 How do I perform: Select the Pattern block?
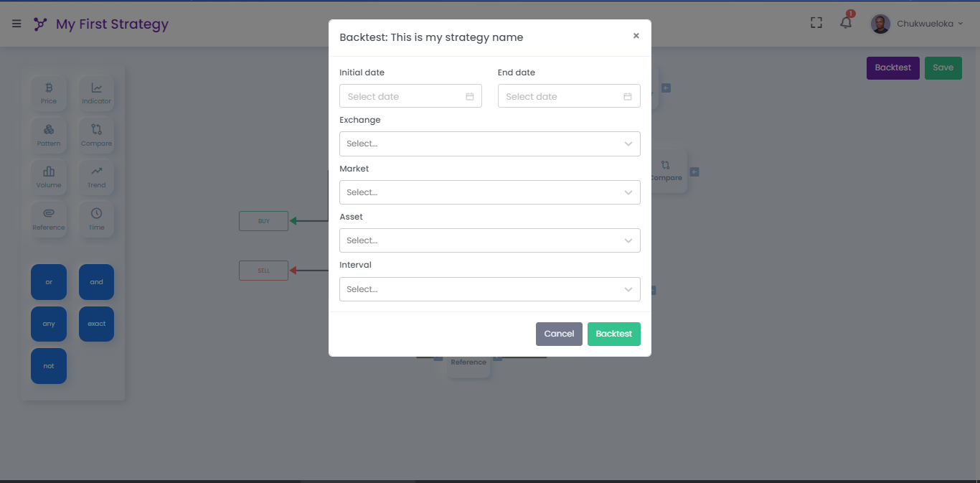[x=49, y=136]
